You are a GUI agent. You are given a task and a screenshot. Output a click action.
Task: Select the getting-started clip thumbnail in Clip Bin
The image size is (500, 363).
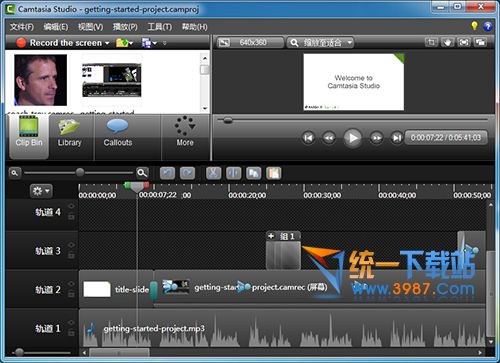(112, 80)
